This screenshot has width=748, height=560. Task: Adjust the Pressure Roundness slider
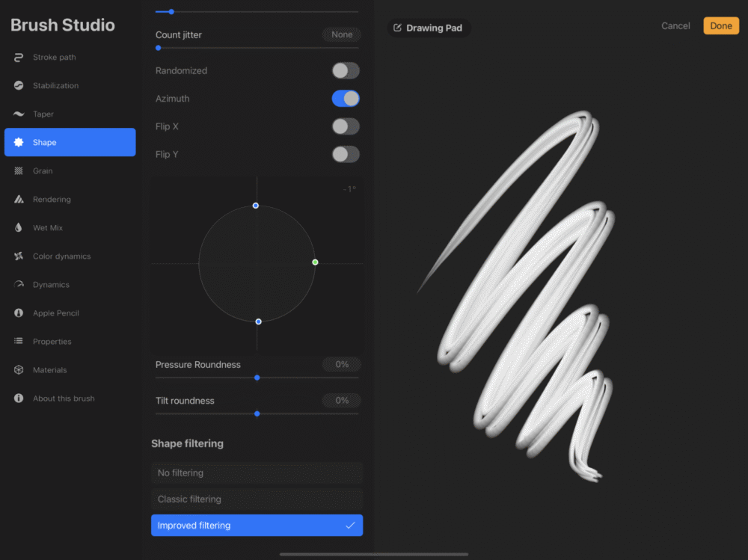pyautogui.click(x=257, y=378)
